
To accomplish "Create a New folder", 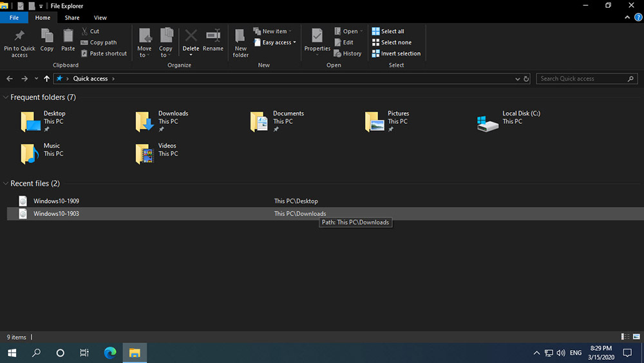I will click(240, 43).
